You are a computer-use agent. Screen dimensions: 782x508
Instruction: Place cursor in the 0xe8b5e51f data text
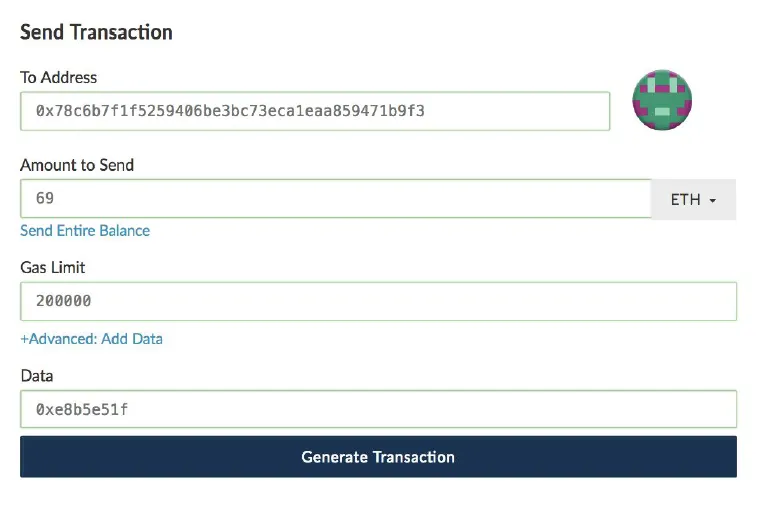(82, 409)
